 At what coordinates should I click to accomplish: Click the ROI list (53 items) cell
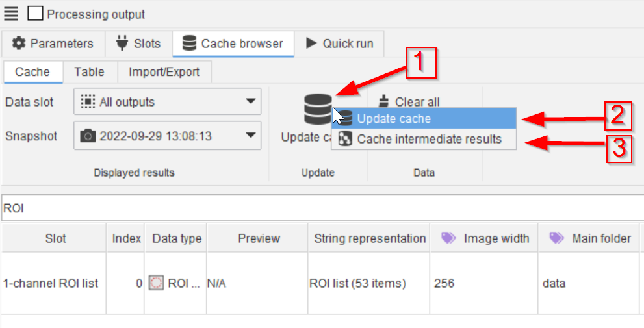tap(369, 283)
